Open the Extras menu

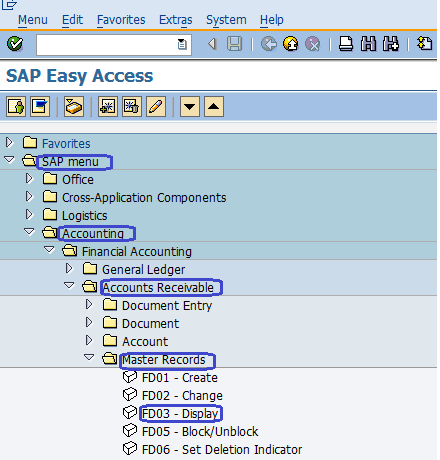tap(176, 20)
